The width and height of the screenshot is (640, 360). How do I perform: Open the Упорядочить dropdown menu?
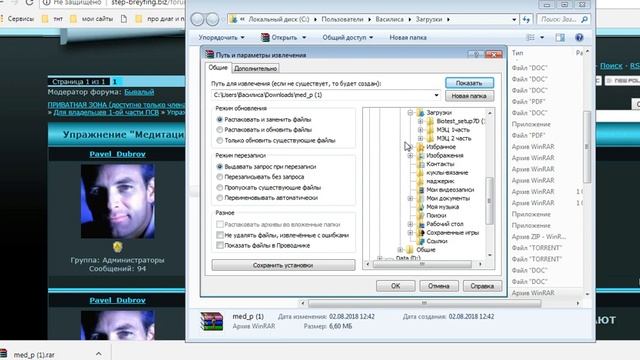[221, 38]
